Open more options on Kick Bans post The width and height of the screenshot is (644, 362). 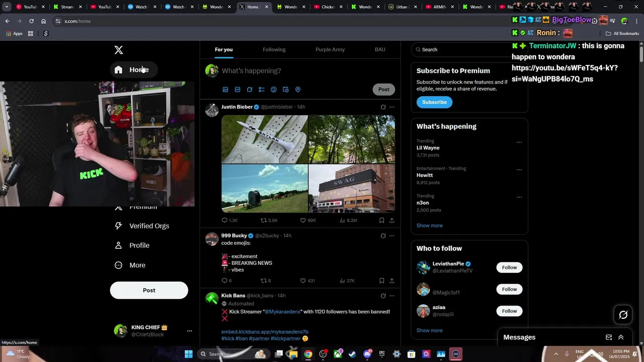pyautogui.click(x=392, y=296)
